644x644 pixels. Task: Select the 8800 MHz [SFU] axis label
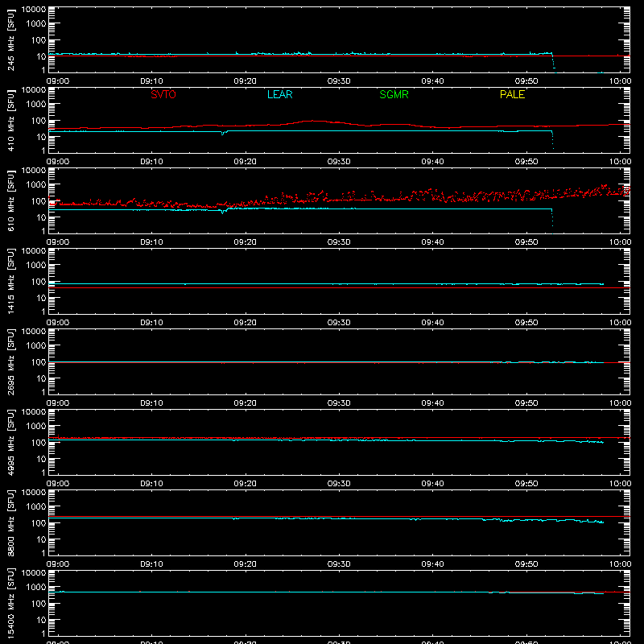(10, 522)
